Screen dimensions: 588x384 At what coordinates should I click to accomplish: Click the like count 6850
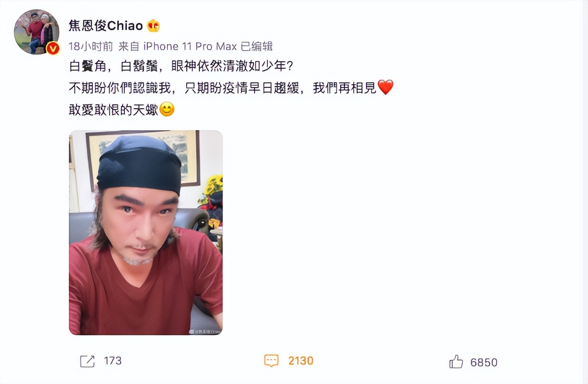484,362
